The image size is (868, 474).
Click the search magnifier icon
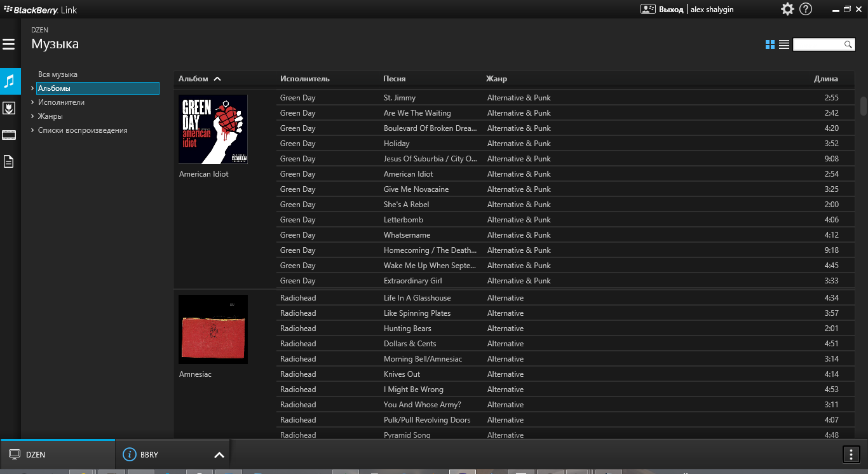pyautogui.click(x=848, y=44)
